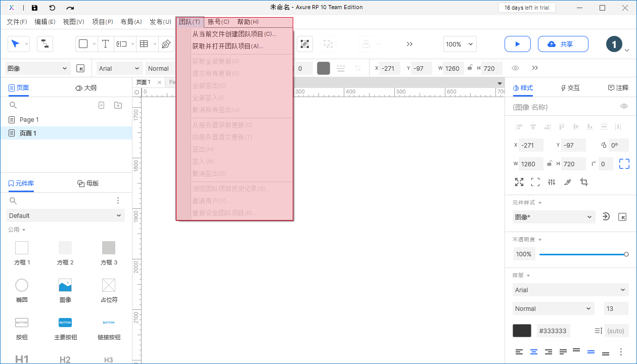Open zoom level 100% dropdown
Image resolution: width=637 pixels, height=364 pixels.
coord(460,44)
